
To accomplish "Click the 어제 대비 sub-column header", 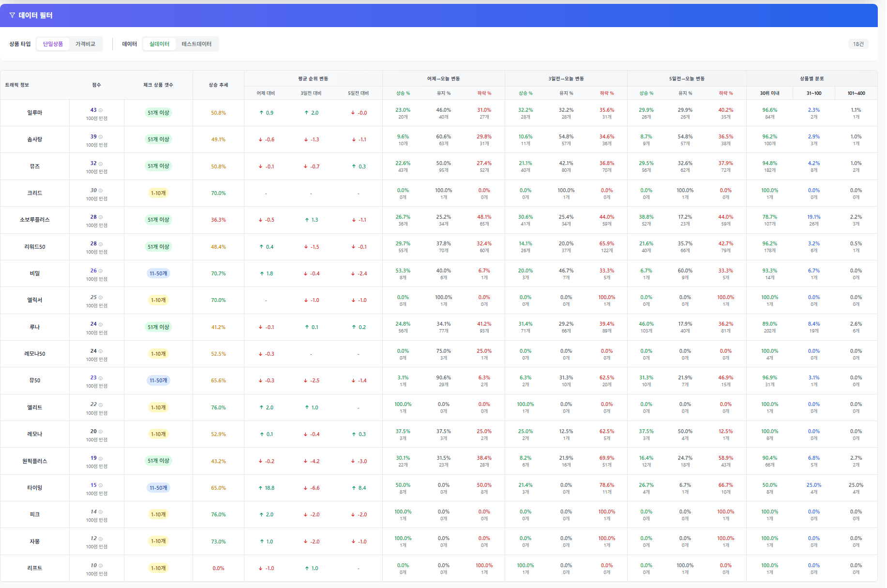I will click(x=266, y=93).
